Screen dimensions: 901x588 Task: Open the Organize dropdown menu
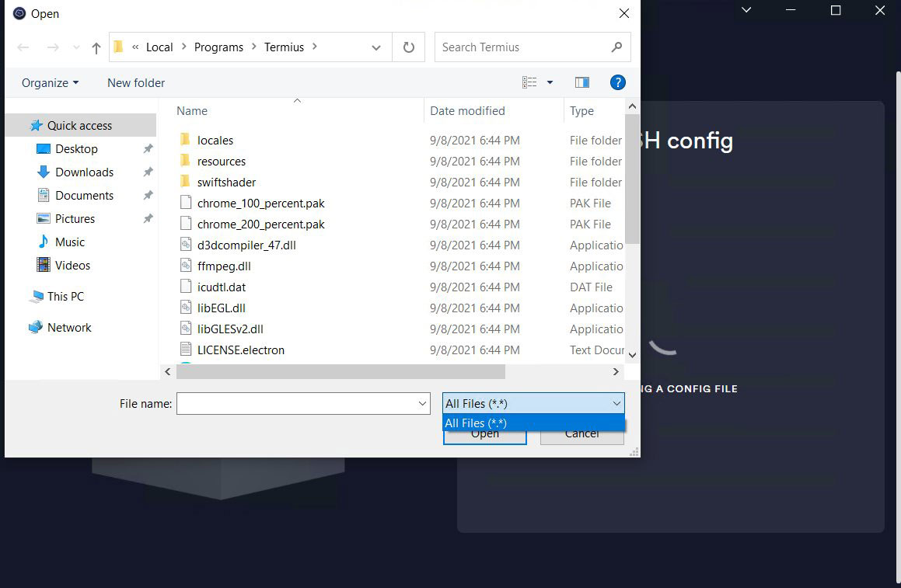click(50, 82)
